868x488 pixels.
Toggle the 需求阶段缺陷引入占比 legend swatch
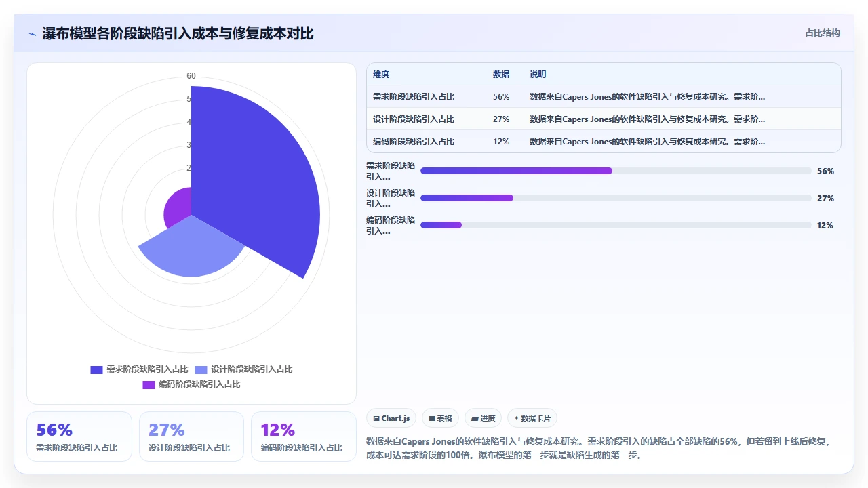96,370
